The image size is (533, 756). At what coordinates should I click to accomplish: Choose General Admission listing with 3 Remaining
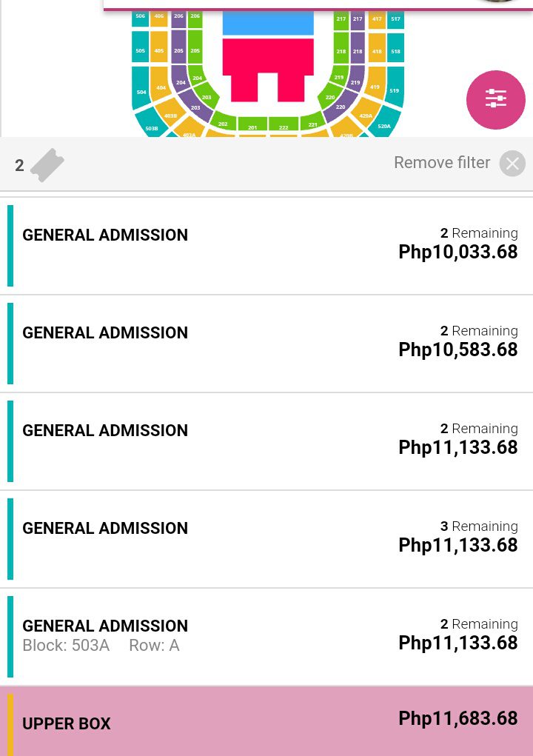266,538
